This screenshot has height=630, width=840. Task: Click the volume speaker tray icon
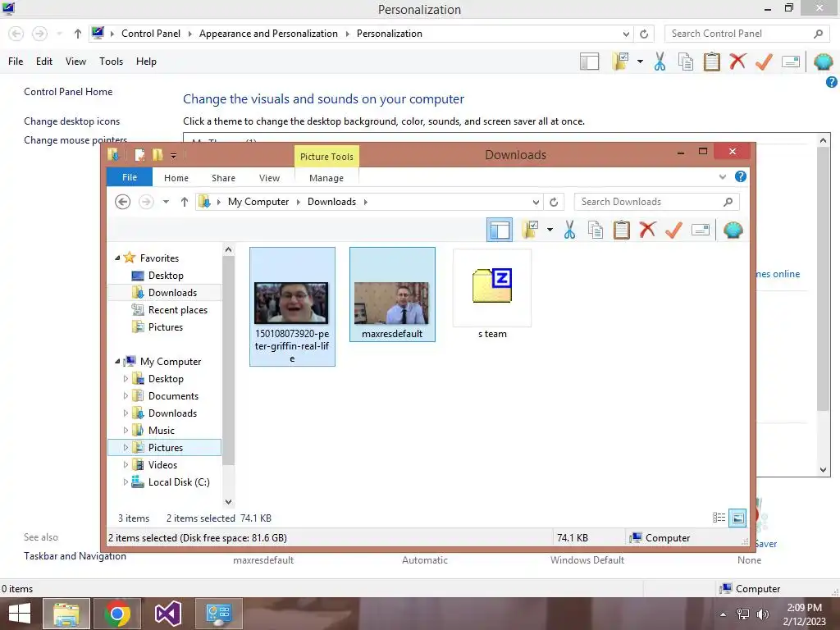[762, 614]
